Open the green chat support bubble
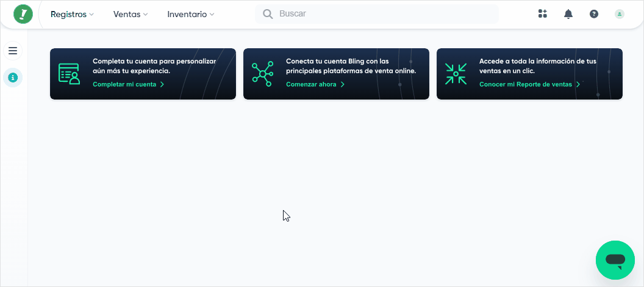 click(615, 260)
